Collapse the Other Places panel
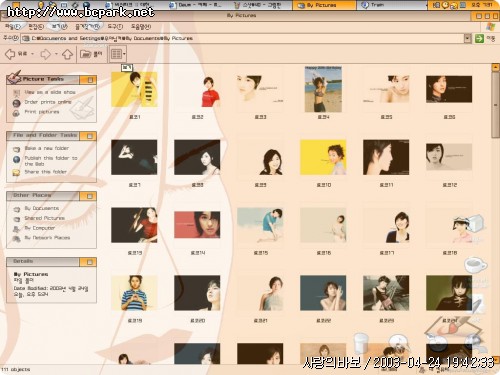Viewport: 500px width, 375px height. (89, 196)
